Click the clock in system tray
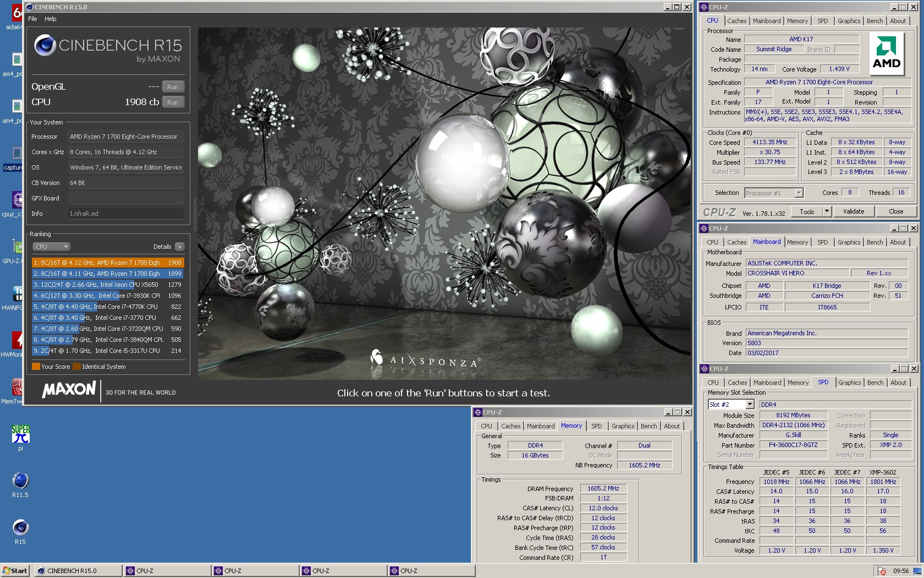This screenshot has height=578, width=924. (x=900, y=571)
